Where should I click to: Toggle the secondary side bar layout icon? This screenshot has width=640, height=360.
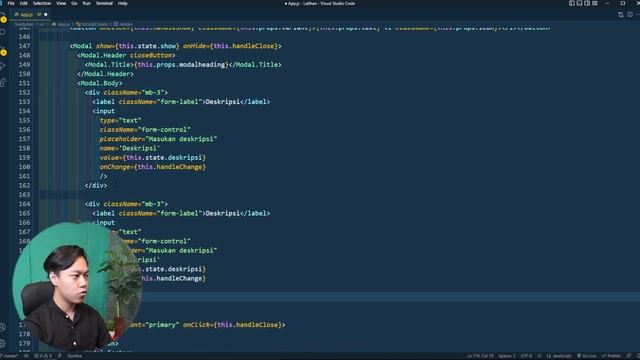tap(587, 3)
